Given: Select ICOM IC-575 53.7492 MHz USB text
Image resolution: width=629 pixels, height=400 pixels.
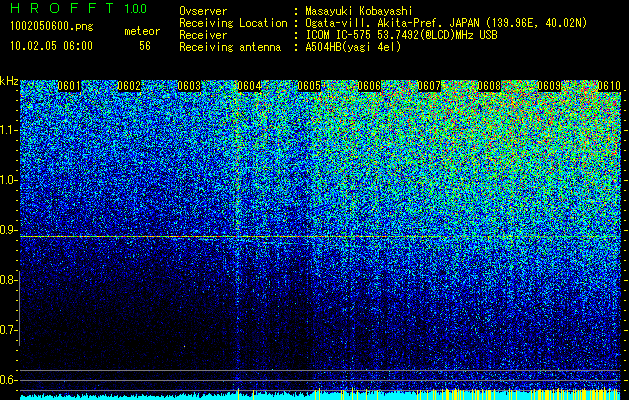Looking at the screenshot, I should [402, 35].
